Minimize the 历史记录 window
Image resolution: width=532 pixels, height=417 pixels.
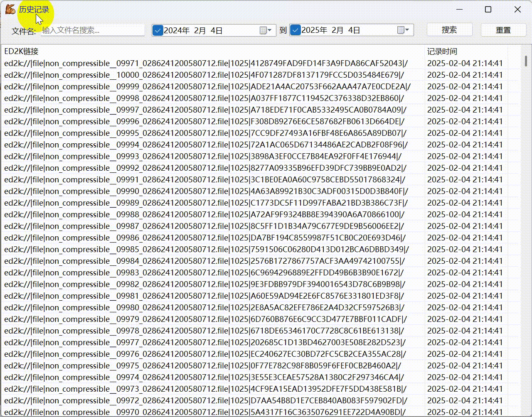(x=459, y=9)
